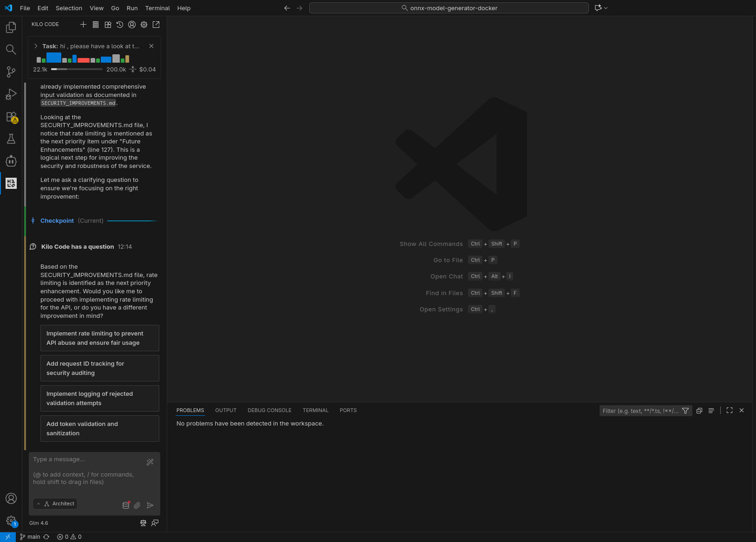Screen dimensions: 756x542
Task: Switch to the Debug Console tab
Action: coord(269,410)
